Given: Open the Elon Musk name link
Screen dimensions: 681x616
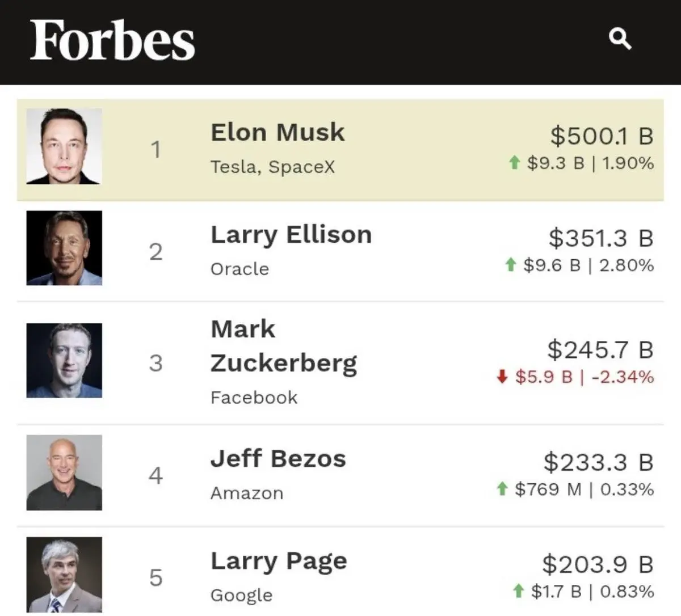Looking at the screenshot, I should coord(278,132).
